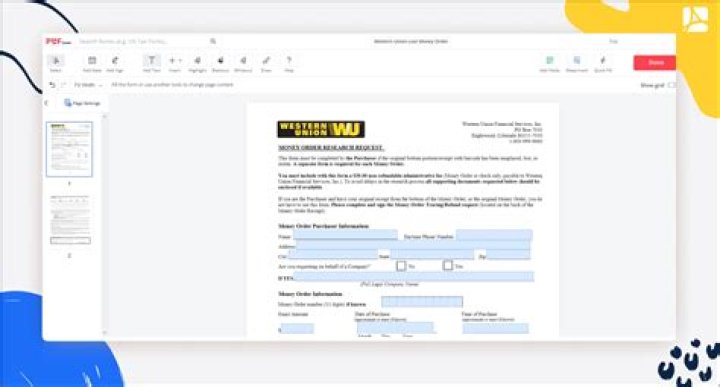Click the thumbnail panel scrollbar

(x=104, y=223)
